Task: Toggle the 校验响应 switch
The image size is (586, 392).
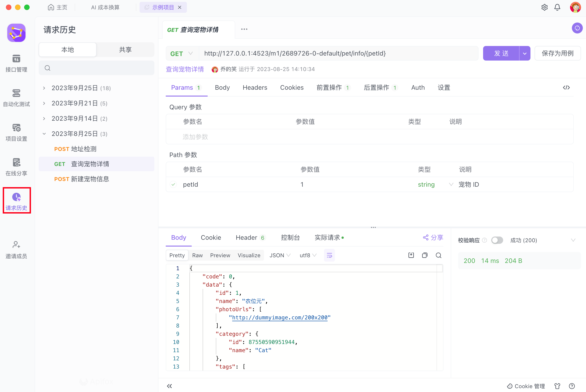Action: (497, 240)
